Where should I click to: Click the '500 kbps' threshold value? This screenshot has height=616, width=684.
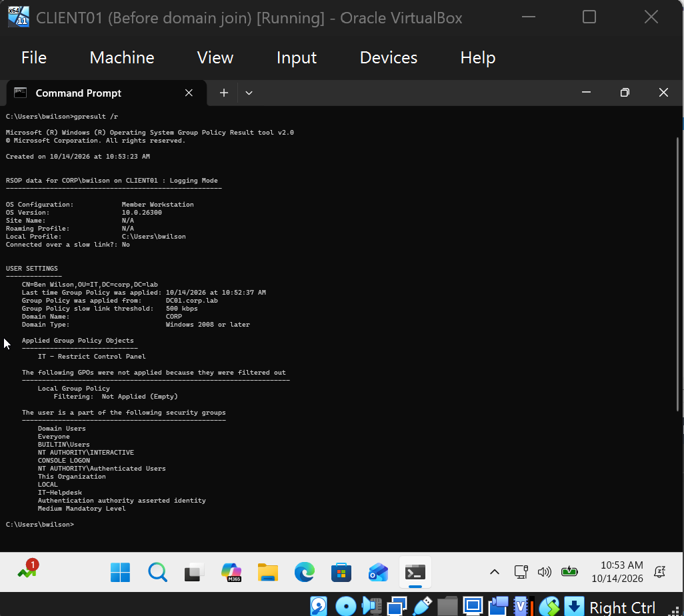tap(181, 309)
